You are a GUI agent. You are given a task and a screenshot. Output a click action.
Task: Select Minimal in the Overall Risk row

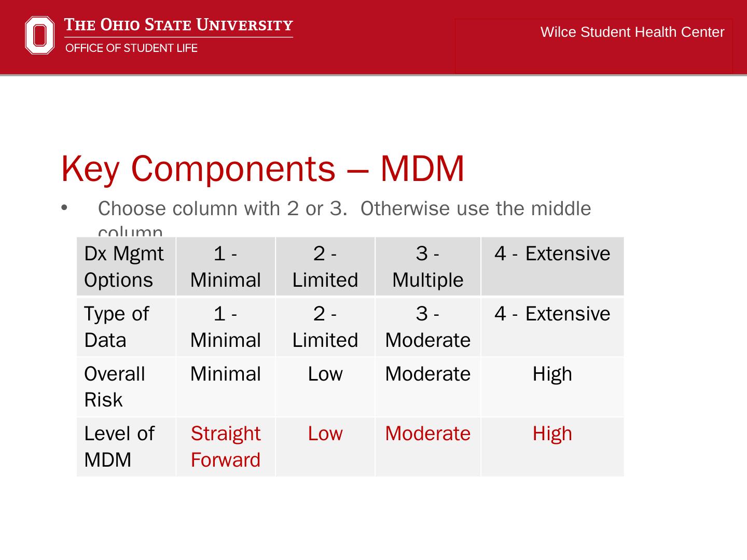[x=226, y=374]
